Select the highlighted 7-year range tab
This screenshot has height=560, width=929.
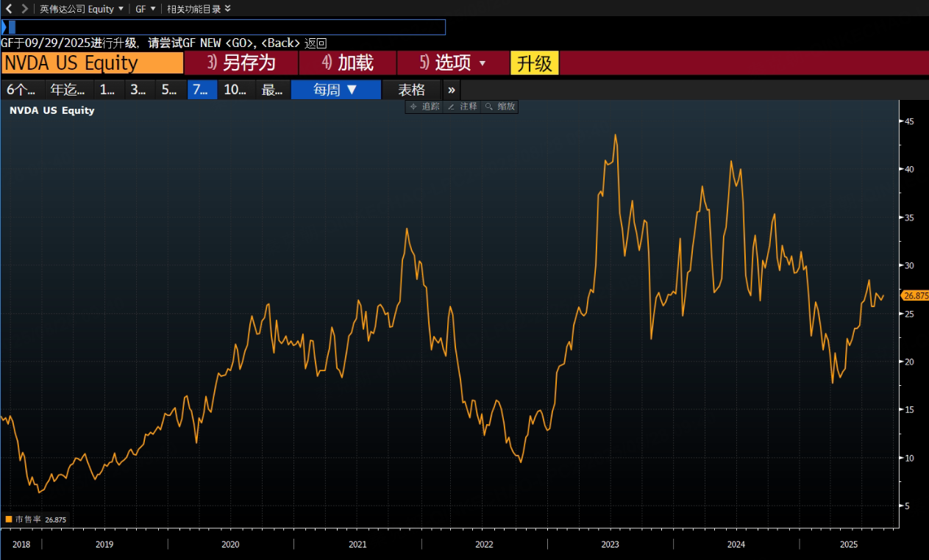pos(202,90)
